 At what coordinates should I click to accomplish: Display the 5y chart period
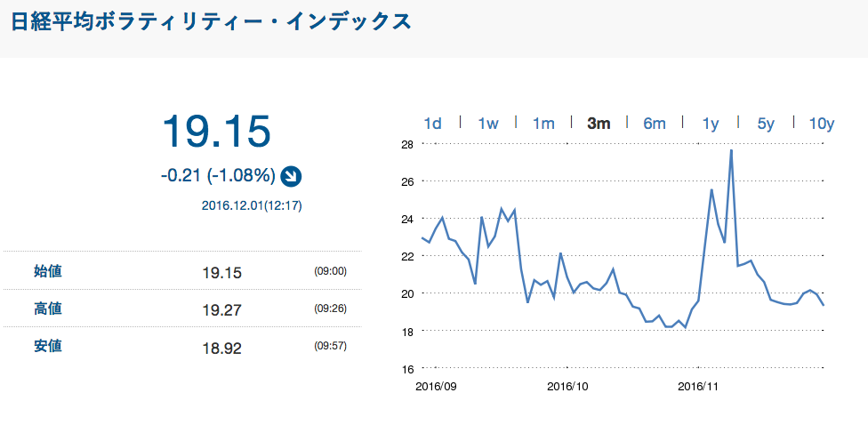tap(766, 124)
